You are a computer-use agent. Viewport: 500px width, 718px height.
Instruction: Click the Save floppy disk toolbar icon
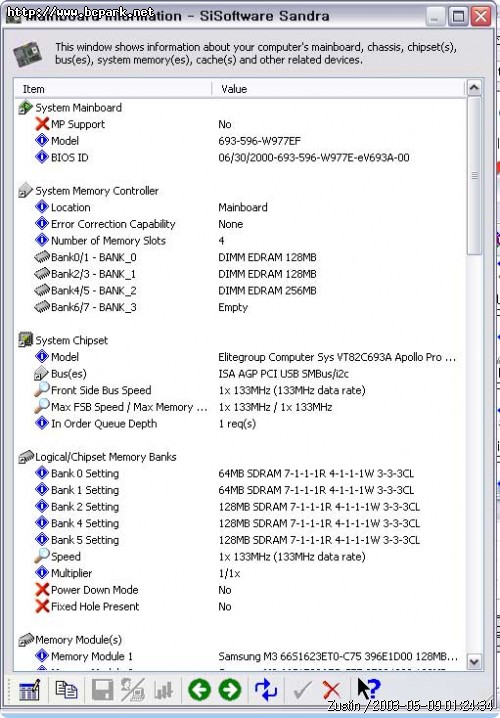[102, 690]
